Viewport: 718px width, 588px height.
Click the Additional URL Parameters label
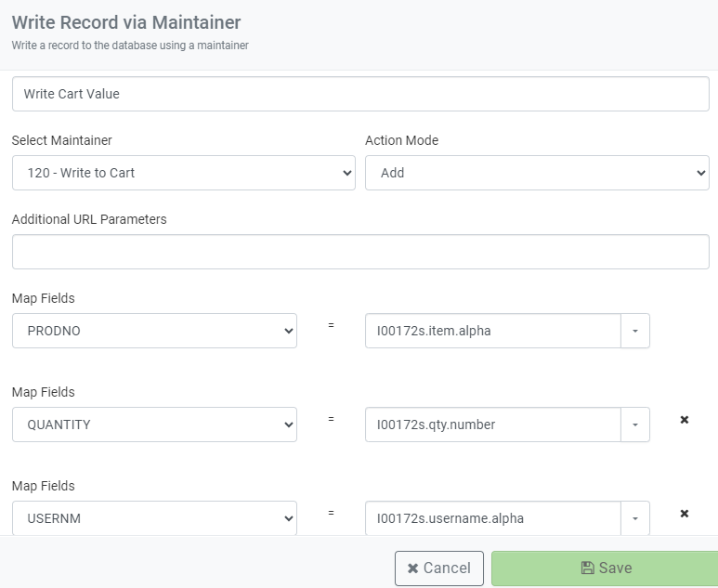pos(89,219)
